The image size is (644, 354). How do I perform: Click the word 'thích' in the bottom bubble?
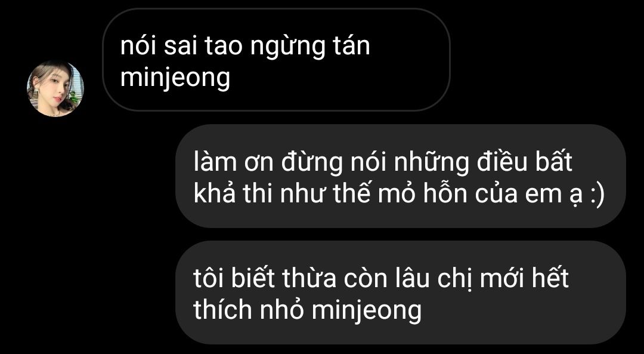point(223,310)
